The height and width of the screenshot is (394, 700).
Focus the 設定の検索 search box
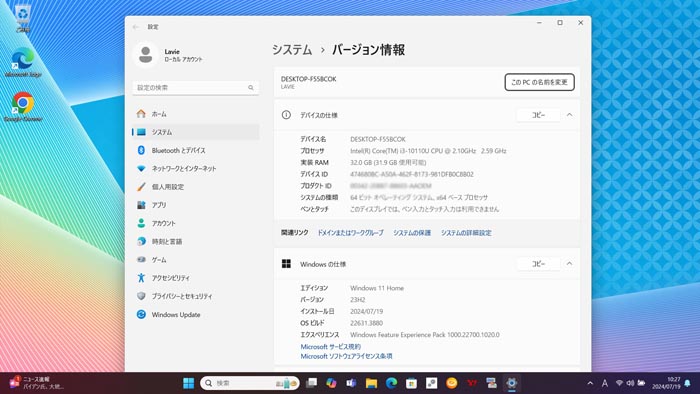tap(196, 88)
